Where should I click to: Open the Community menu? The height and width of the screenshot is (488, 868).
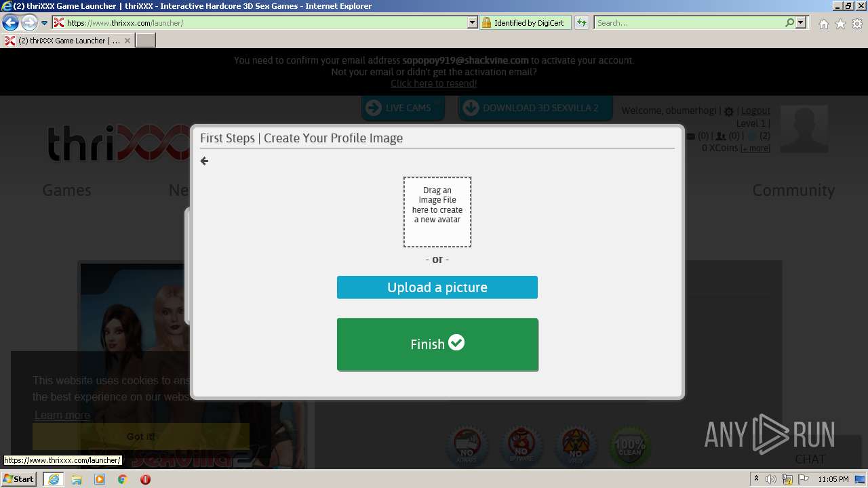click(793, 190)
